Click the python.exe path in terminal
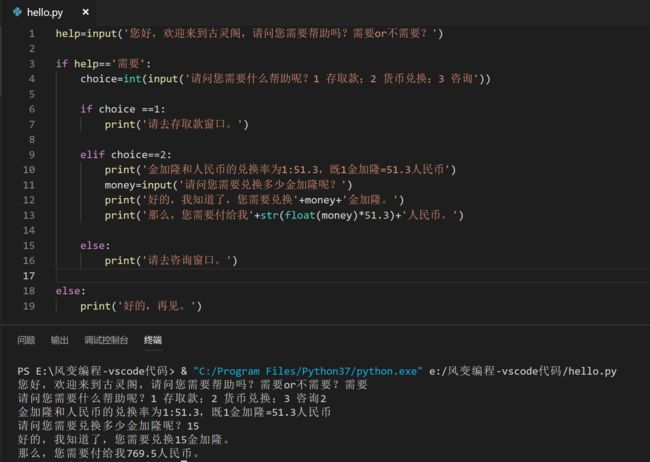The width and height of the screenshot is (650, 462). click(x=308, y=371)
